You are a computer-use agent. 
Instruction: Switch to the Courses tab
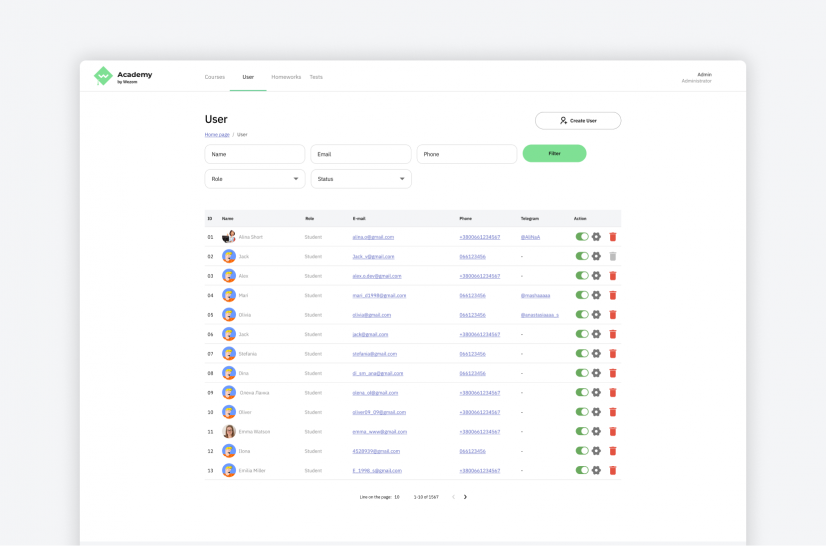coord(214,77)
